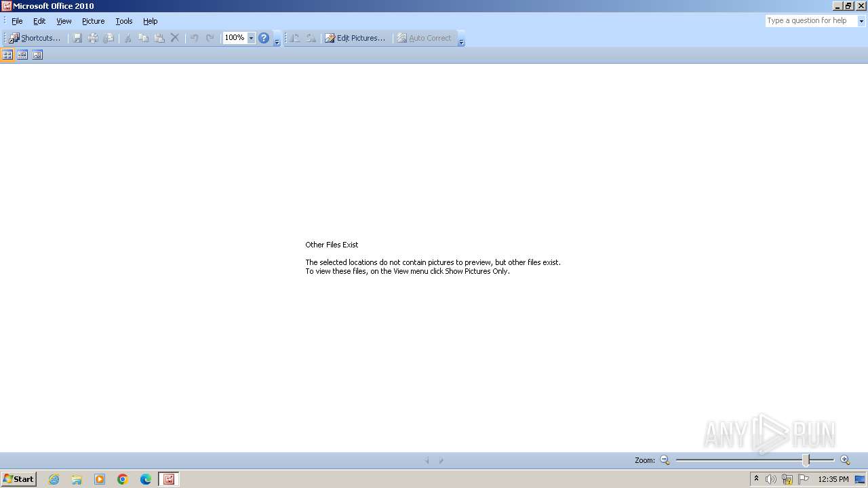Click the network status tray icon
Image resolution: width=868 pixels, height=488 pixels.
(787, 479)
